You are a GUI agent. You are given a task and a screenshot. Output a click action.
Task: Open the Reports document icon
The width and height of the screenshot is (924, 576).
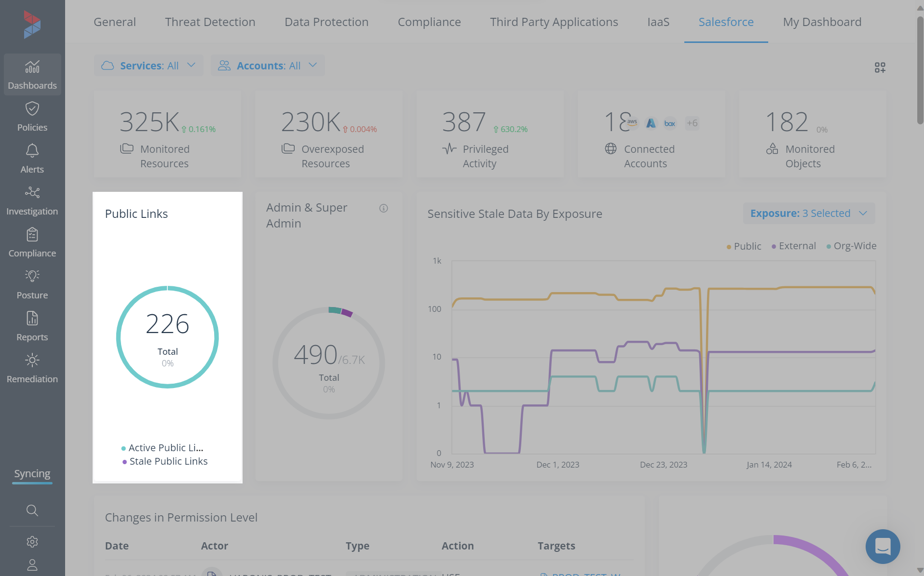[32, 319]
